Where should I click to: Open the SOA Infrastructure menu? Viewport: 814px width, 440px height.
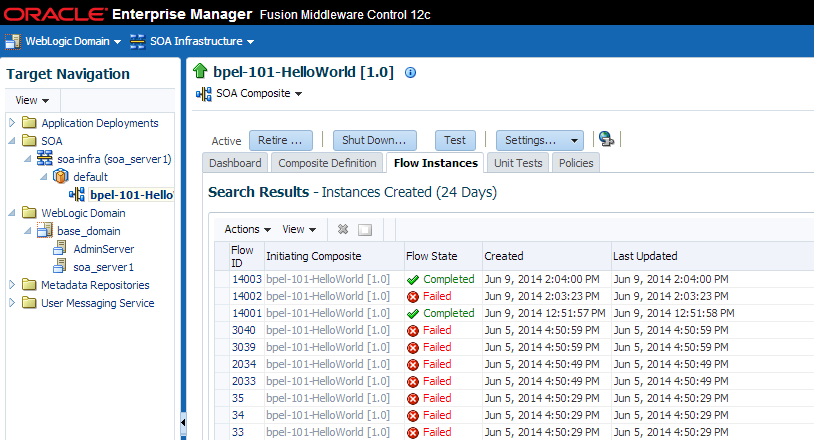tap(202, 41)
